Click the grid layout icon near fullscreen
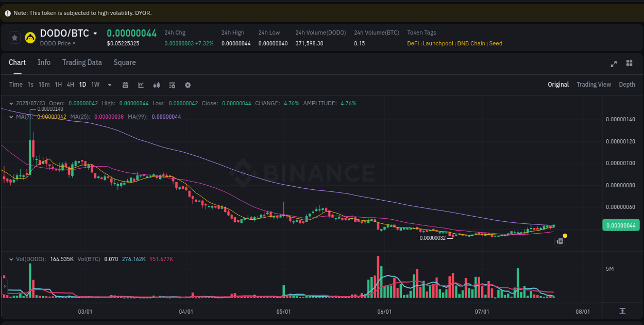 point(629,63)
